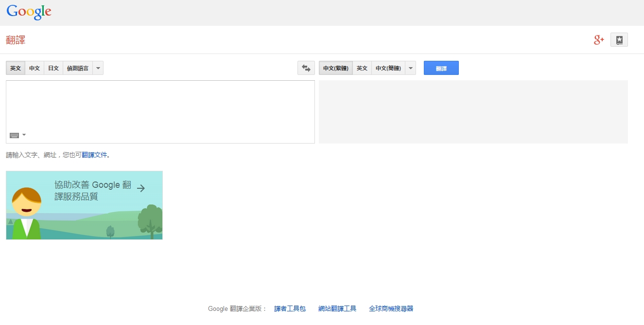
Task: Expand the source language dropdown arrow
Action: pyautogui.click(x=98, y=68)
